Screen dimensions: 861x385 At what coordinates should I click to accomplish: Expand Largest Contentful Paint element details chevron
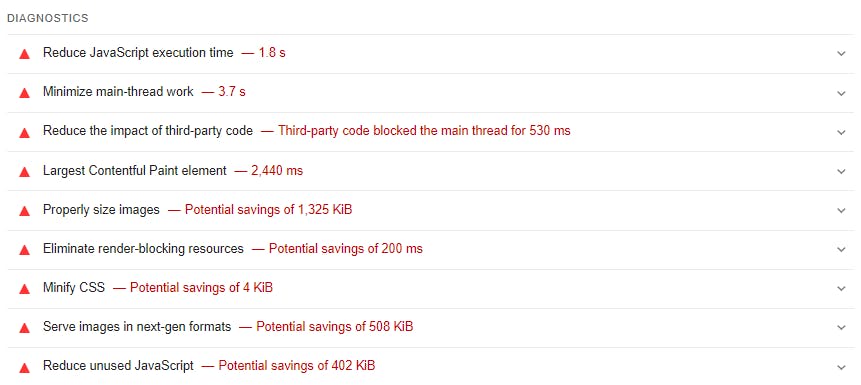click(x=841, y=171)
